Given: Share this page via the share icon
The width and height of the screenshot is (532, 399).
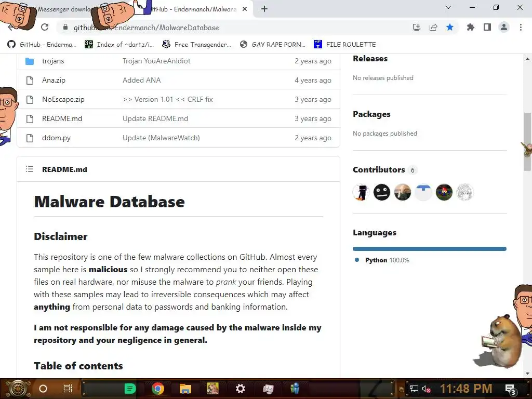Looking at the screenshot, I should pos(433,27).
